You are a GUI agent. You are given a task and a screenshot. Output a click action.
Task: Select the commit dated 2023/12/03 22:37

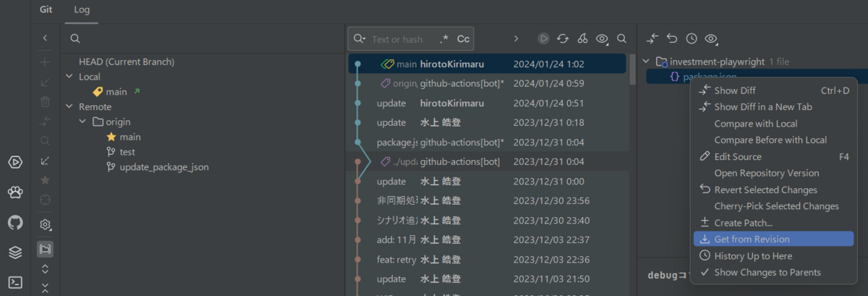pos(488,240)
